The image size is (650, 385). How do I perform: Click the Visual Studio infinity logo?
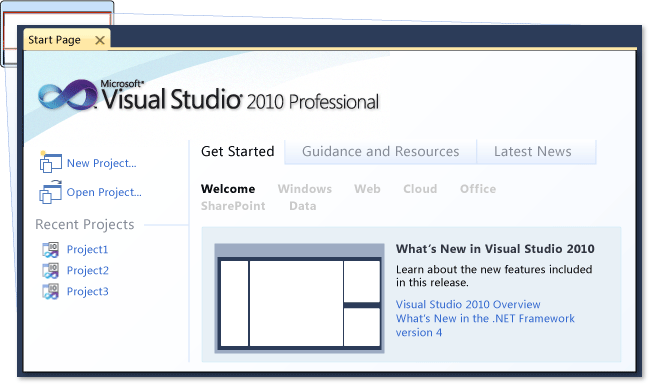tap(68, 95)
